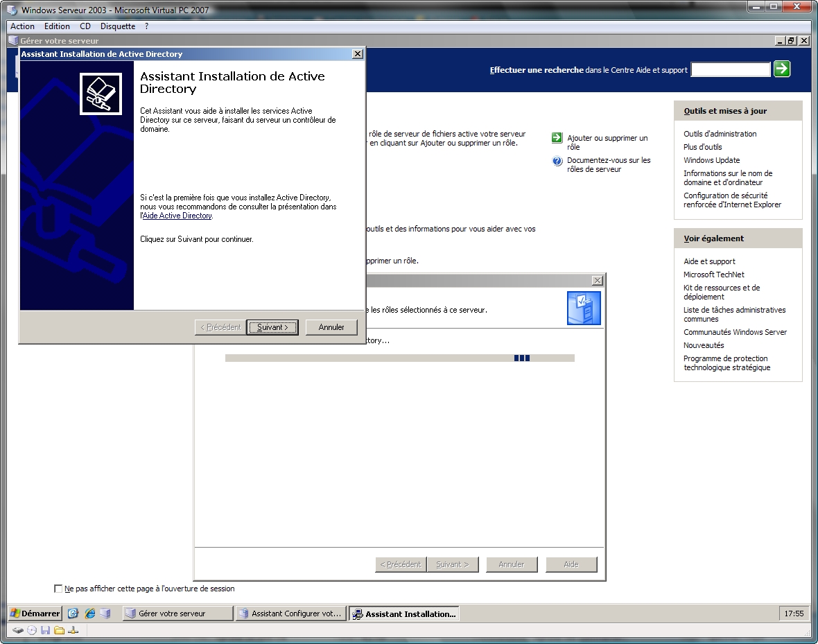Click 'Documentez-vous sur les rôles de serveur' link
The image size is (818, 644).
pos(609,165)
